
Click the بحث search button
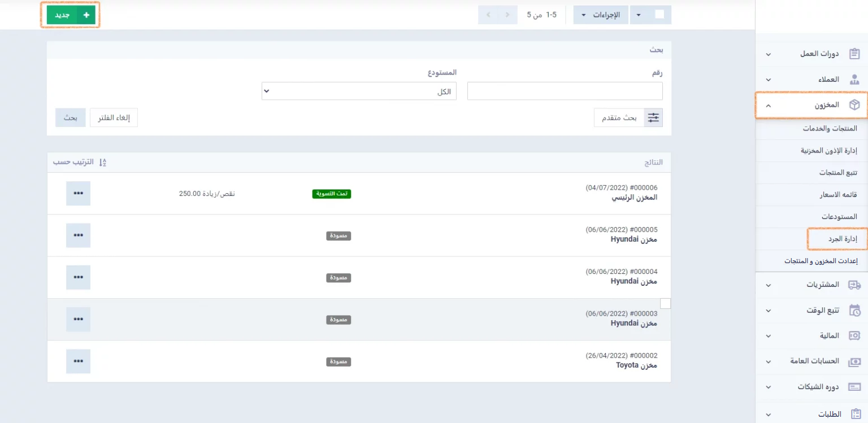[x=70, y=117]
